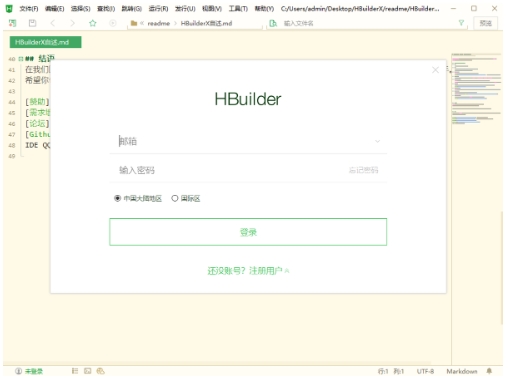Click line number 48 in gutter
508x378 pixels.
[12, 145]
